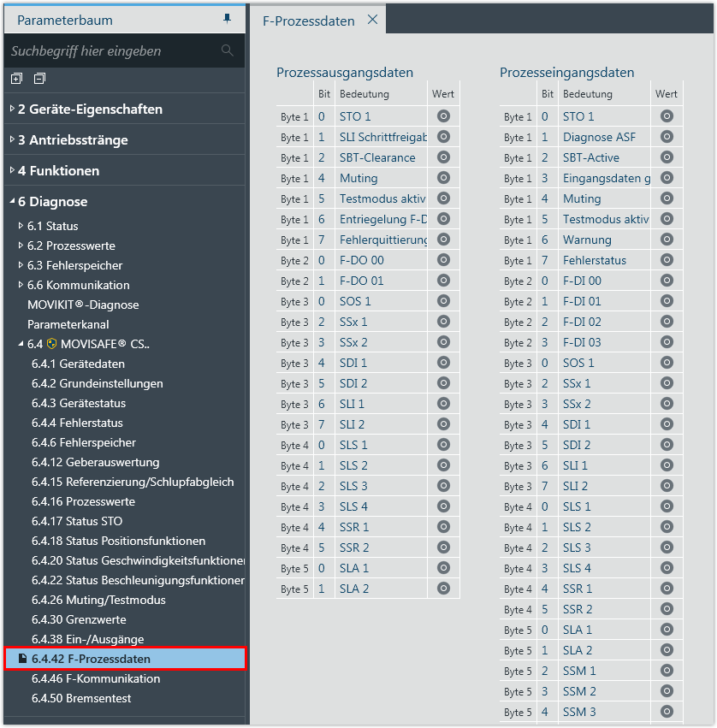The image size is (717, 728).
Task: Close the F-Prozessdaten tab
Action: (372, 20)
